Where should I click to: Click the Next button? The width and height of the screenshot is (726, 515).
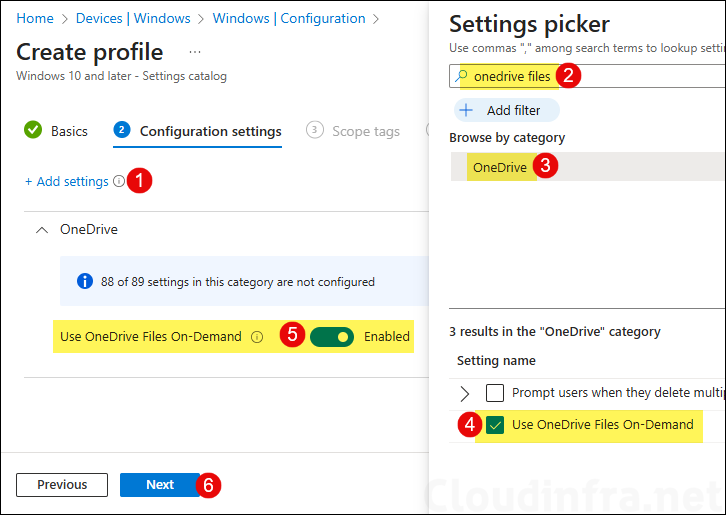160,485
